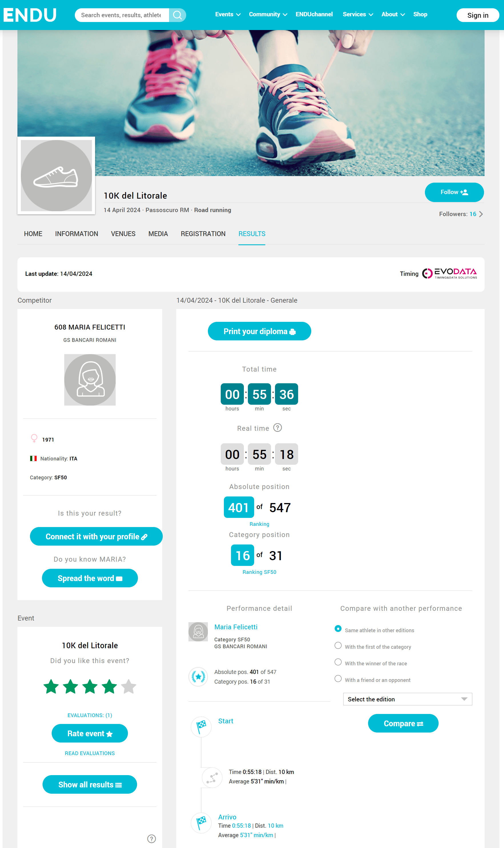Open the REGISTRATION tab
Viewport: 504px width, 848px height.
[203, 234]
